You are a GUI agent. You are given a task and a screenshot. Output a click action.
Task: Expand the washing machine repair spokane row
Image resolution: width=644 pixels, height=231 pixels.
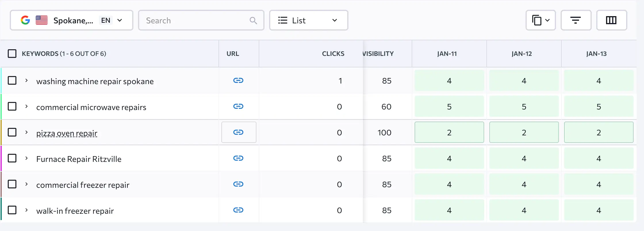click(x=26, y=81)
